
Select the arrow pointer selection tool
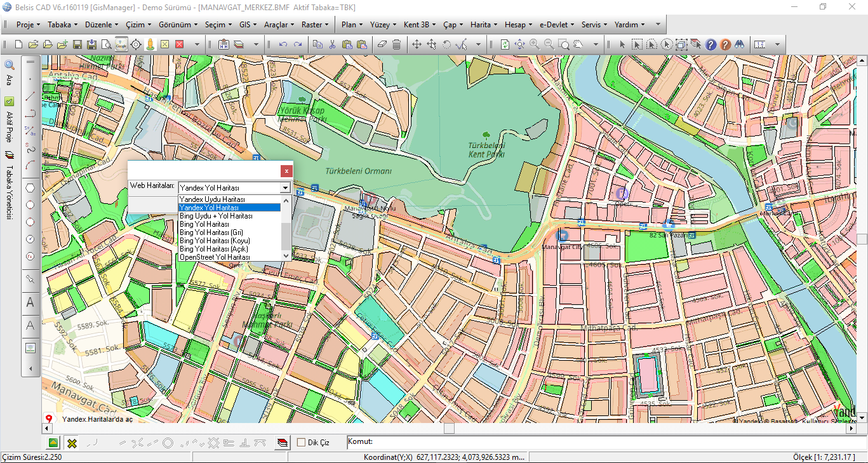tap(622, 44)
